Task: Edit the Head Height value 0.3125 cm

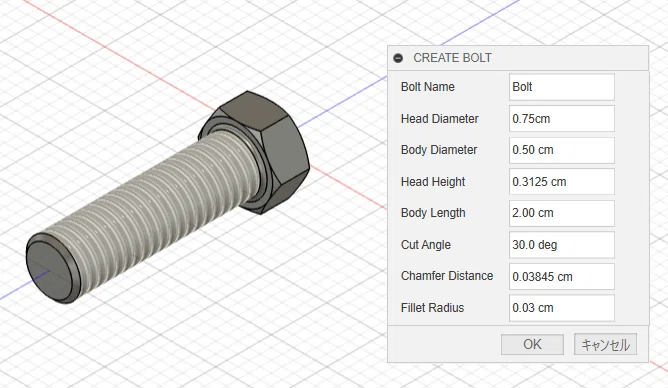Action: 561,181
